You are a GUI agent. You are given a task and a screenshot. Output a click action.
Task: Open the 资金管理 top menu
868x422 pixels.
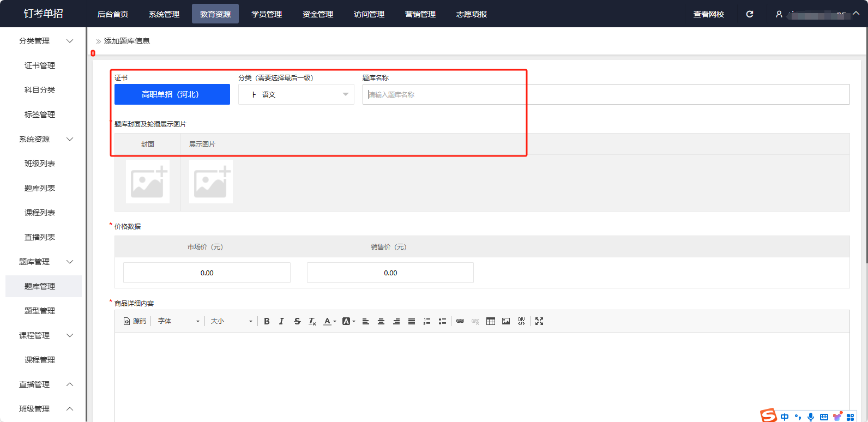[x=318, y=14]
